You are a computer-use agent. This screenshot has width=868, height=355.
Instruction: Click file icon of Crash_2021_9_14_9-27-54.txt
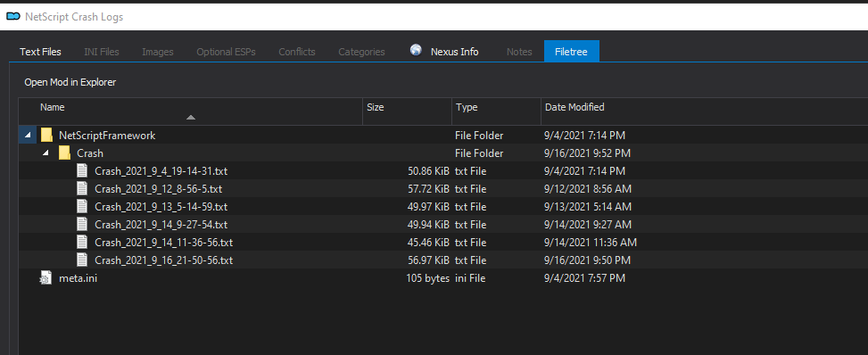[82, 224]
